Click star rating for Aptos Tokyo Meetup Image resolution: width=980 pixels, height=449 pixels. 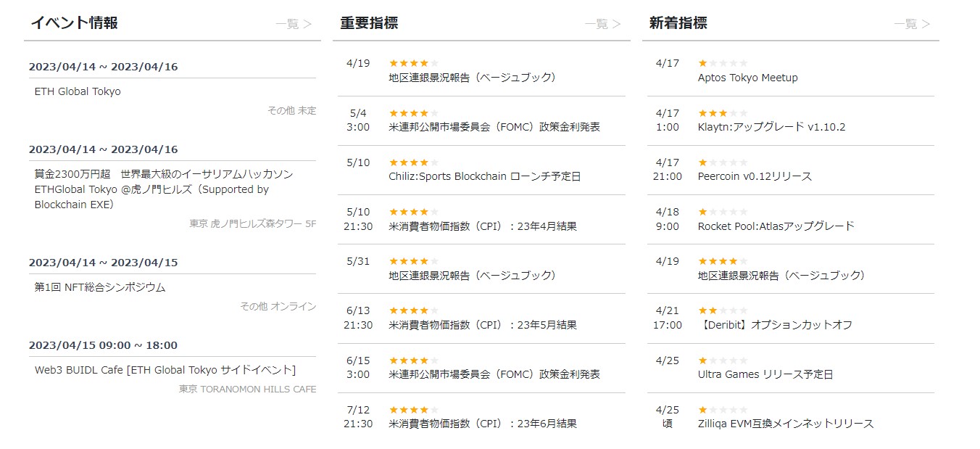click(x=722, y=63)
